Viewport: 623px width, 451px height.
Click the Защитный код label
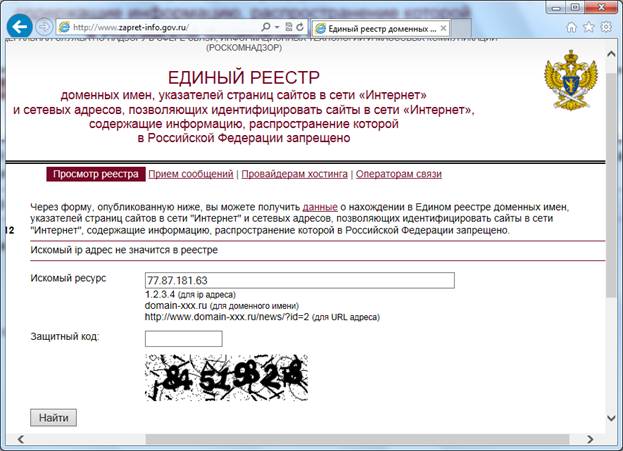tap(65, 336)
